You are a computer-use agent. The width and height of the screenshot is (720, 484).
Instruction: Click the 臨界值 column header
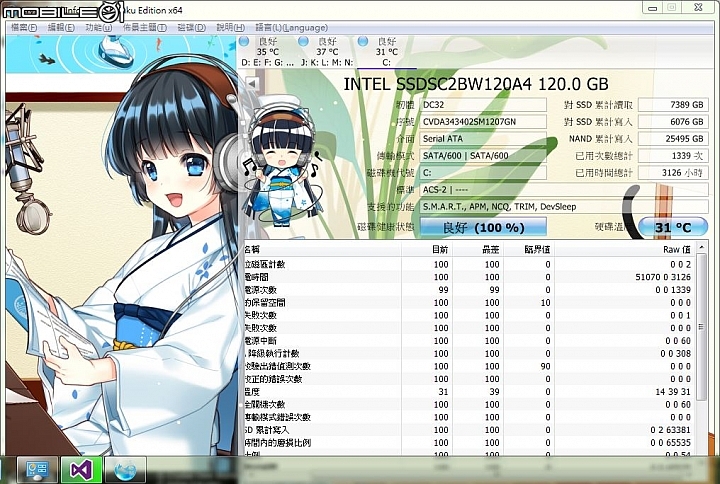(x=529, y=249)
